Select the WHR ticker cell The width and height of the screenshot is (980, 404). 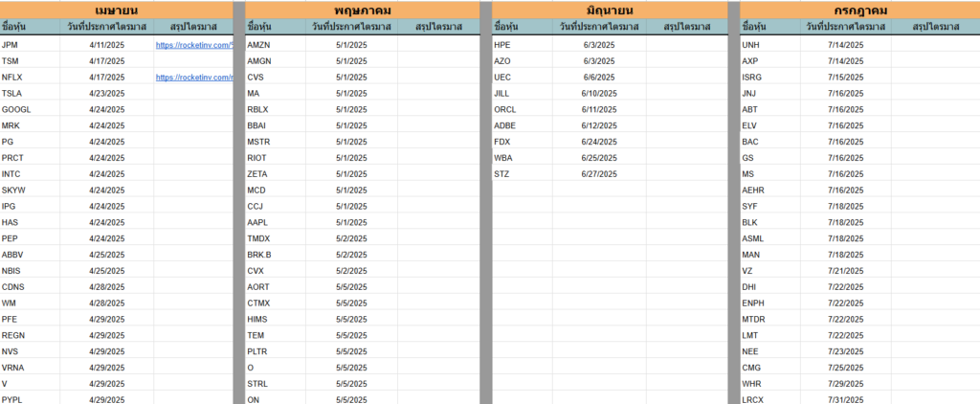click(x=770, y=384)
